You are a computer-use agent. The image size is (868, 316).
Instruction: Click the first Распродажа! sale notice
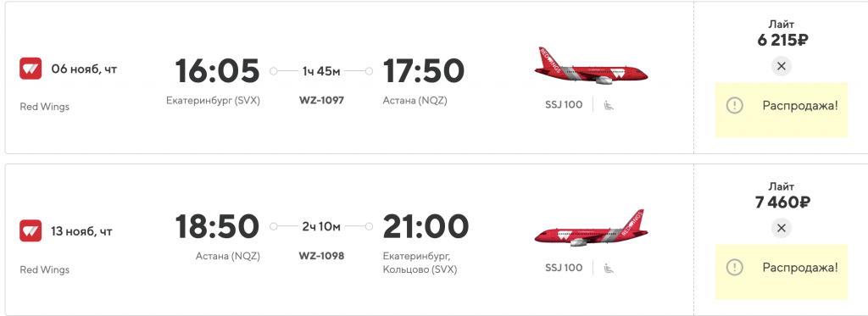781,109
